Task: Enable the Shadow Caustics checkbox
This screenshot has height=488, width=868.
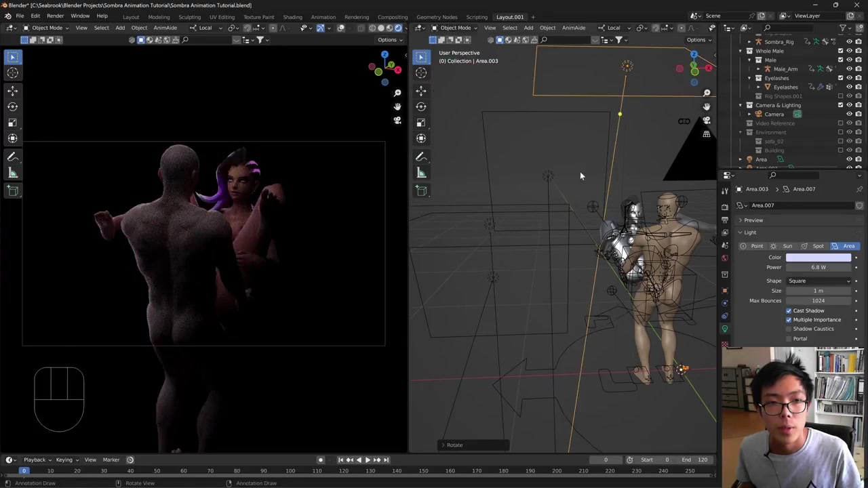Action: [789, 329]
